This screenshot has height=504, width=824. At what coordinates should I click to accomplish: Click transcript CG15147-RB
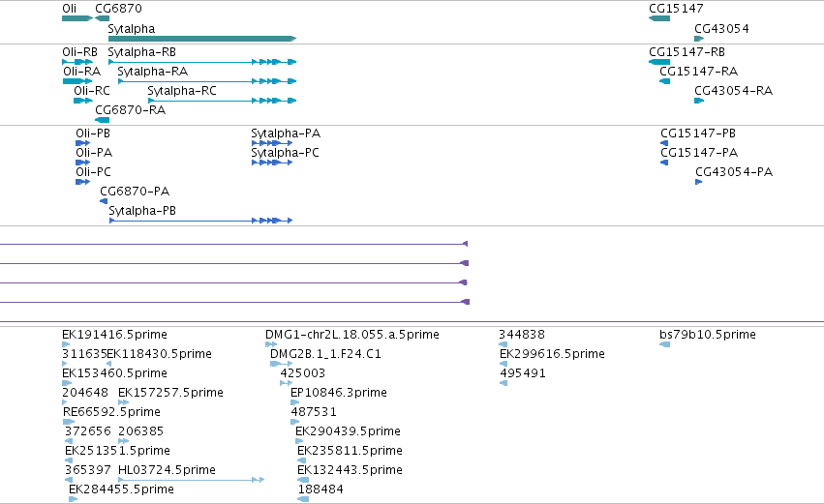pos(659,62)
